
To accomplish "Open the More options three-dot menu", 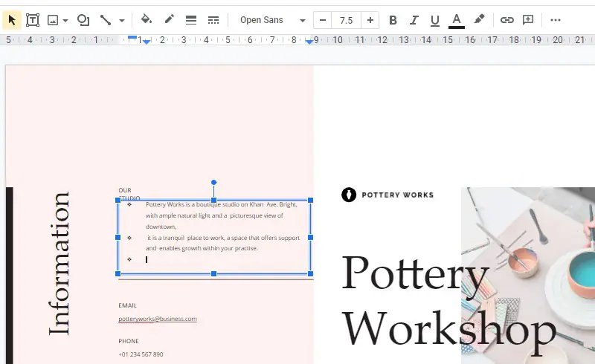I will click(x=555, y=20).
